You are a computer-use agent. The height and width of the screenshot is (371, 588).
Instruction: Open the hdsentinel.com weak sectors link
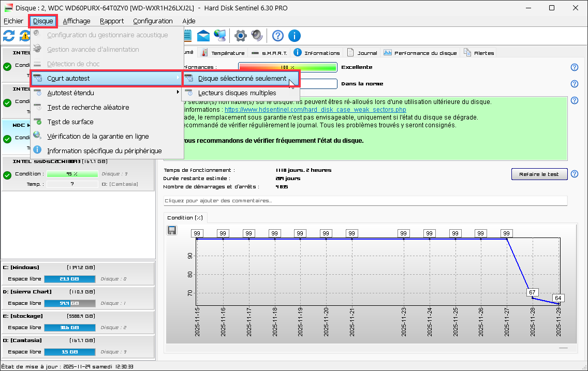point(315,110)
